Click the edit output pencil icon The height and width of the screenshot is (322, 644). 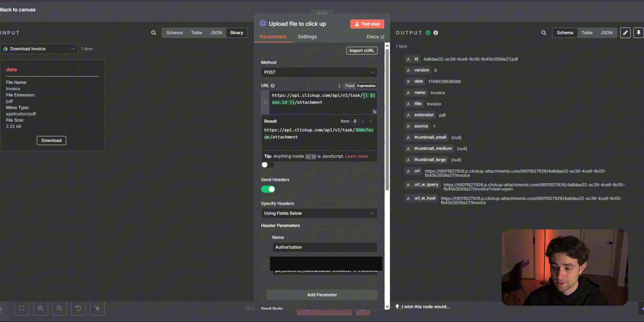coord(625,33)
